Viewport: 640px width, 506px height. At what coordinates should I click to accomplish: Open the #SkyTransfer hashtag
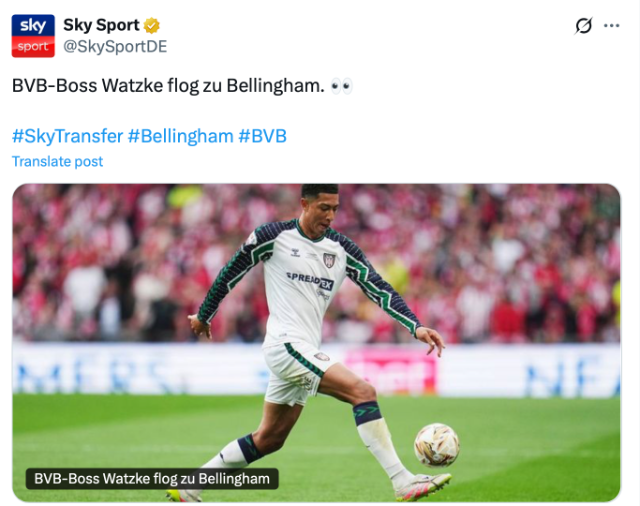[x=67, y=136]
